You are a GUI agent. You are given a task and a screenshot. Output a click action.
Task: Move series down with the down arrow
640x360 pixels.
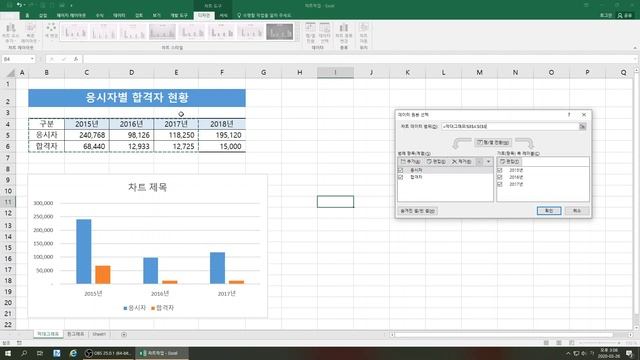[488, 162]
